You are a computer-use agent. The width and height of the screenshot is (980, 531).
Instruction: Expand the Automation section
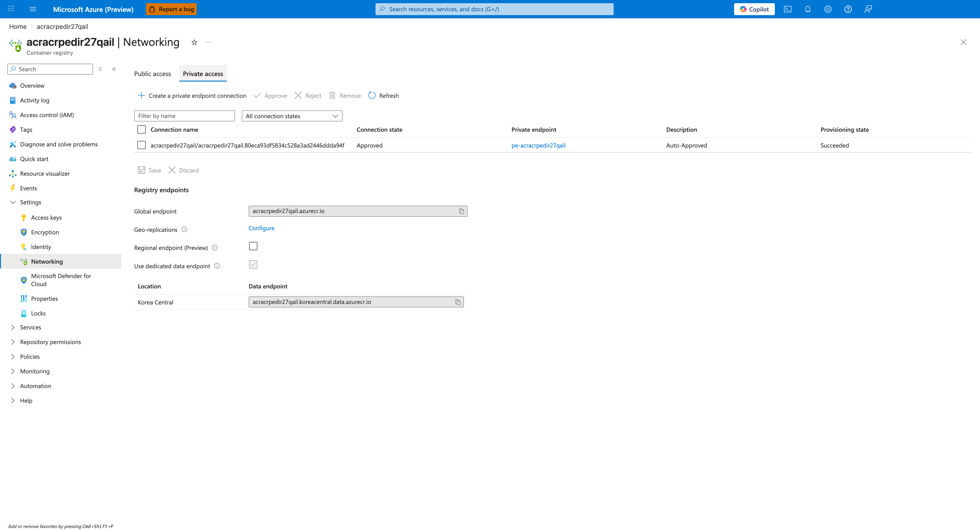pyautogui.click(x=13, y=386)
